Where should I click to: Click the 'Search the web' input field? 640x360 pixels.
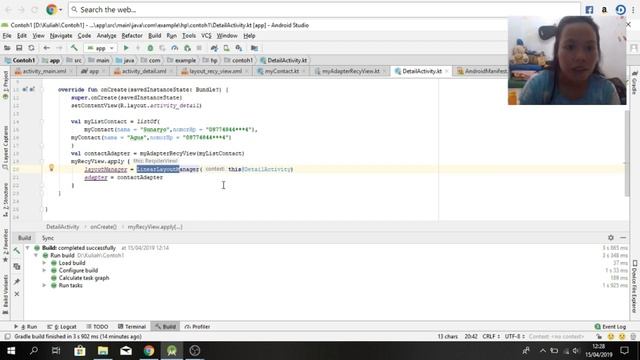click(324, 9)
